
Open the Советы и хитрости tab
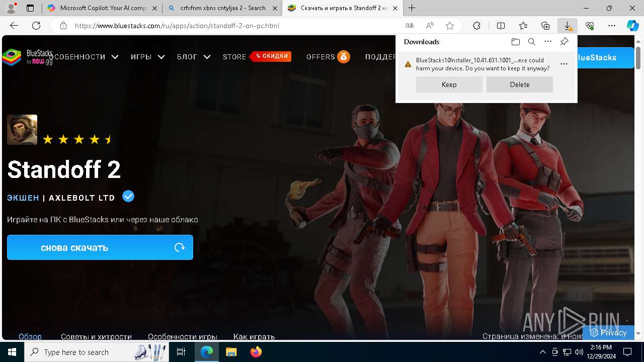pyautogui.click(x=96, y=336)
